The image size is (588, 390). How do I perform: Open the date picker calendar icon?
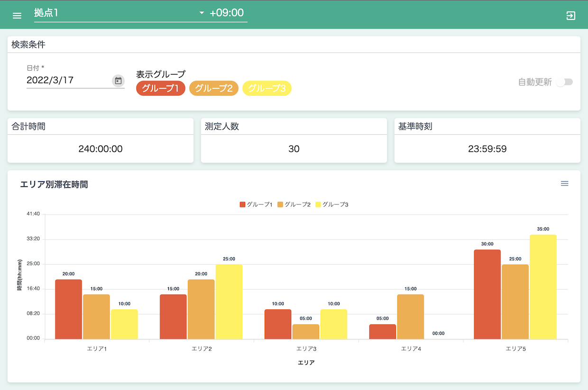[x=118, y=81]
